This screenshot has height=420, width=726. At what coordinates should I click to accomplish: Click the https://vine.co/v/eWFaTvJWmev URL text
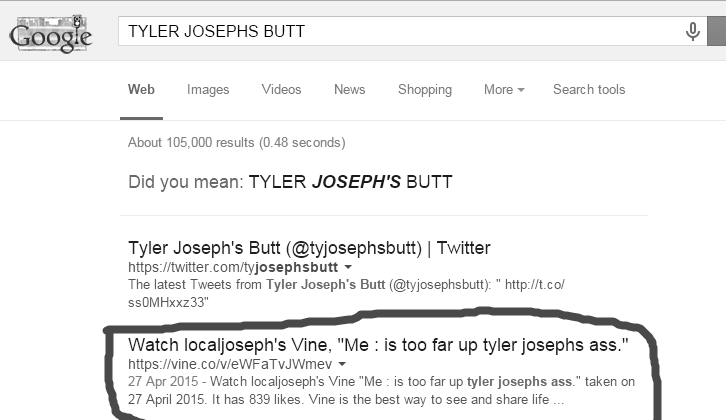pos(230,364)
